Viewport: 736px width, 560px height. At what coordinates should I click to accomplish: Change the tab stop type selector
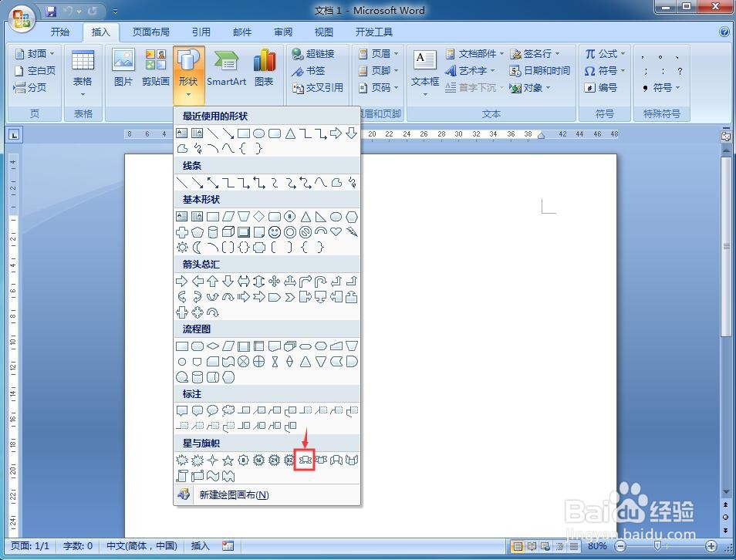[x=14, y=135]
